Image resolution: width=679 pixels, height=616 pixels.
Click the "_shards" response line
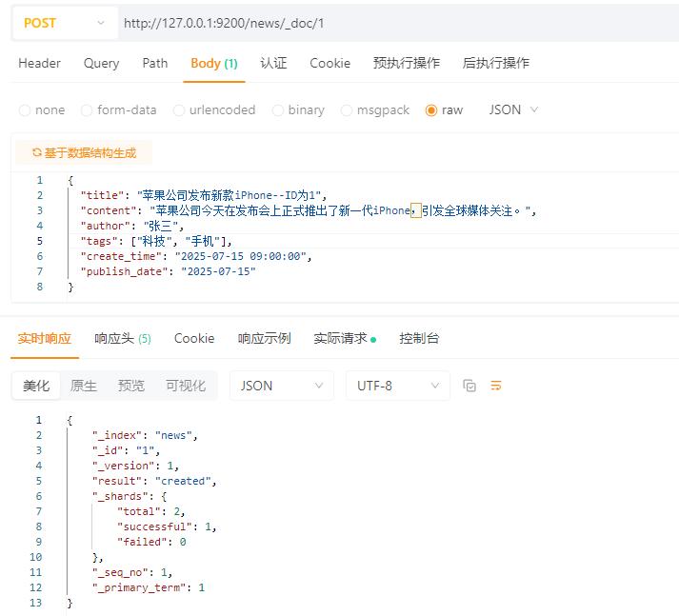pos(130,496)
